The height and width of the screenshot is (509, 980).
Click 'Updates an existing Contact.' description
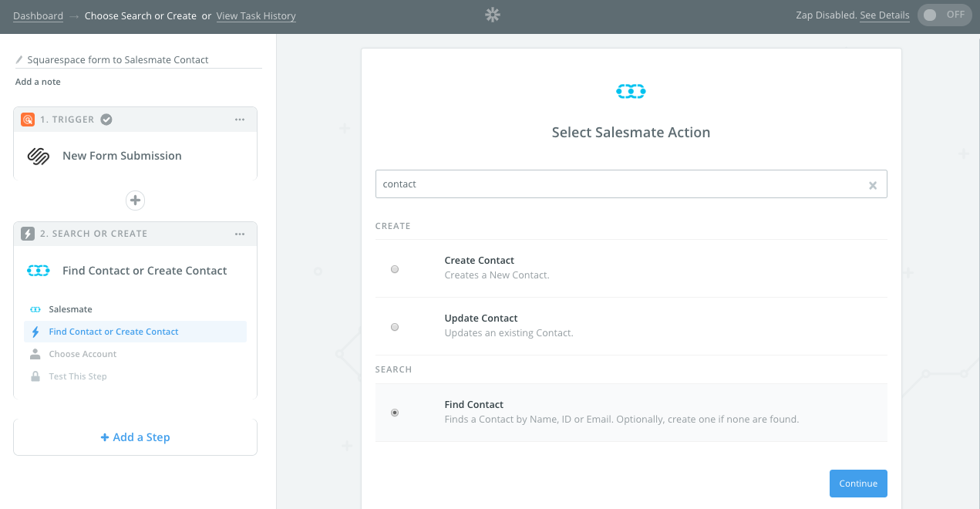click(x=509, y=333)
